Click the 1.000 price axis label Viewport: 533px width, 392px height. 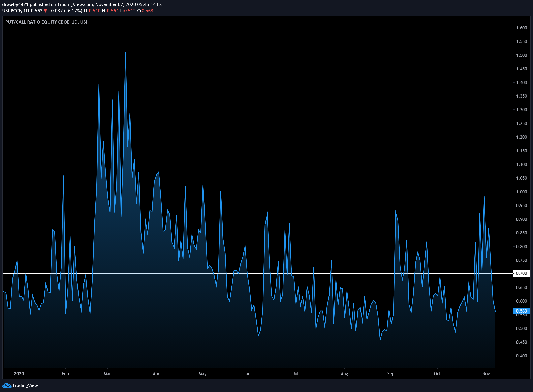[x=522, y=192]
